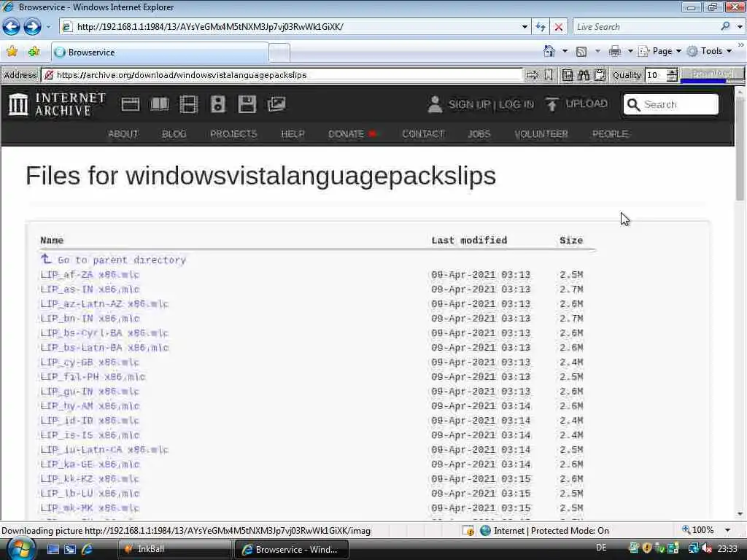The height and width of the screenshot is (560, 747).
Task: Open the CONTACT navigation item
Action: (423, 134)
